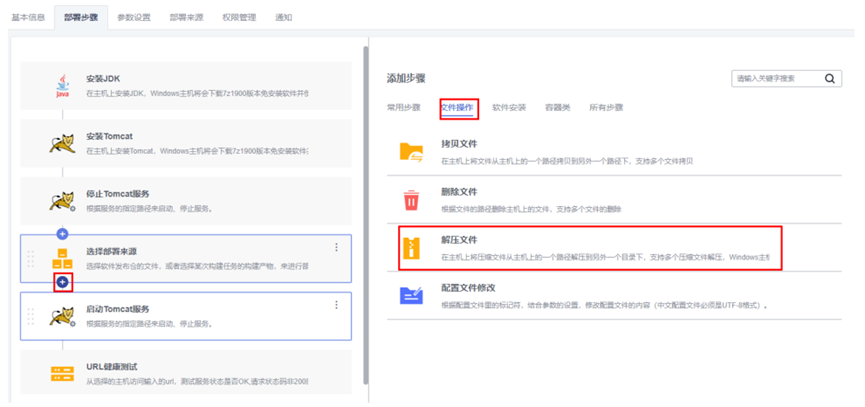Select the 停止Tomcat服务 step title
865x407 pixels.
[x=118, y=194]
